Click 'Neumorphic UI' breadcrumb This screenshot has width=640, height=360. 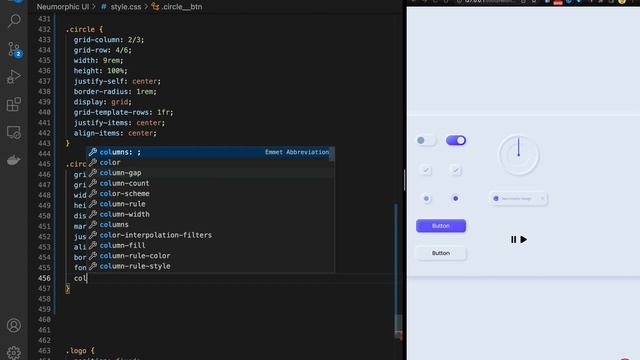[x=62, y=7]
